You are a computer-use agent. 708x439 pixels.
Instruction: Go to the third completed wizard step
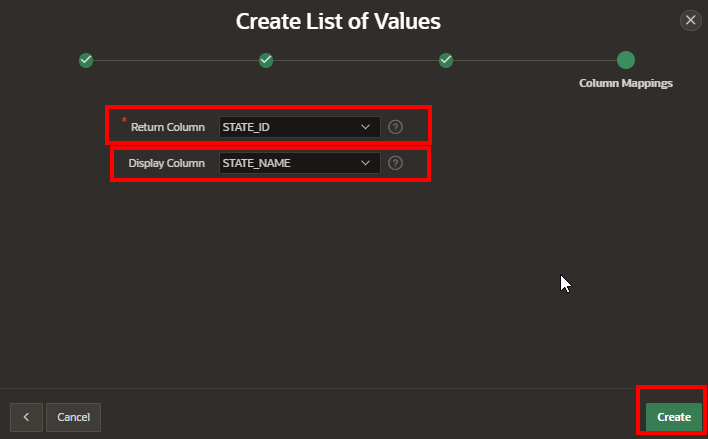pyautogui.click(x=446, y=60)
